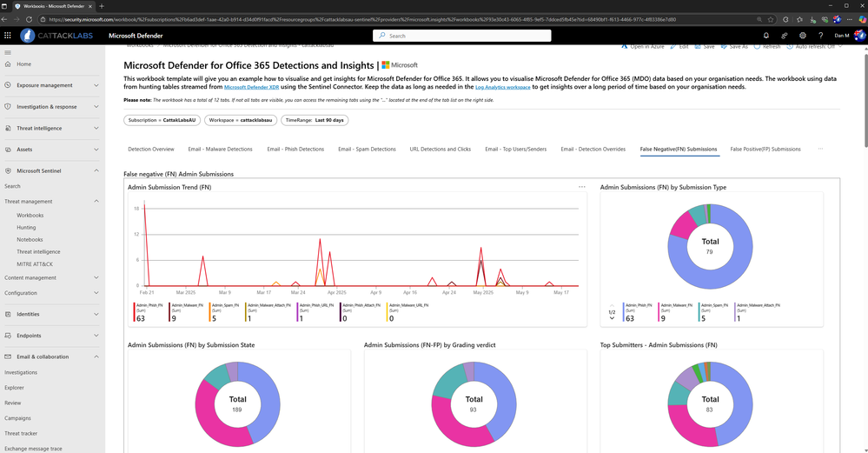Image resolution: width=868 pixels, height=453 pixels.
Task: Open Workbooks in sidebar
Action: [x=30, y=216]
